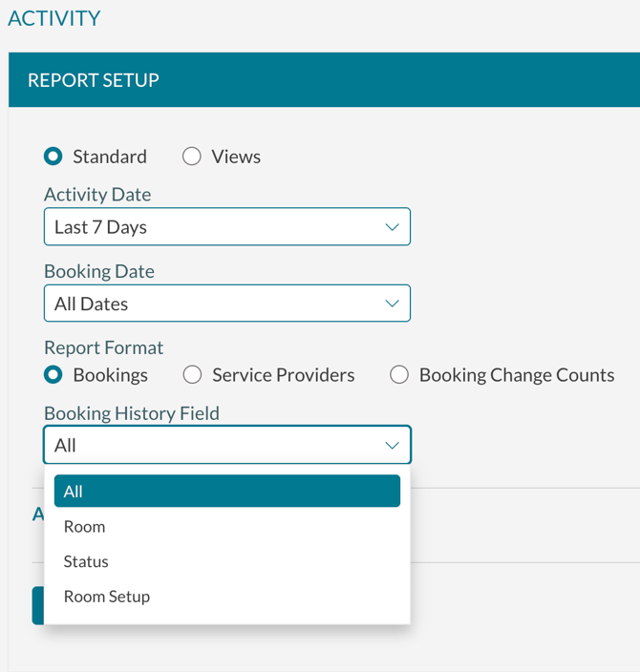Click the Booking Date label

click(99, 271)
